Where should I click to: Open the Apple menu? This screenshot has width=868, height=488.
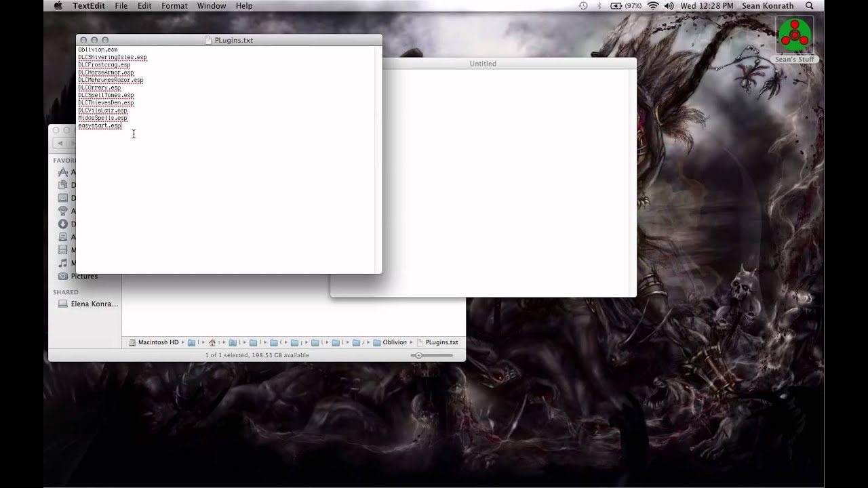click(58, 5)
